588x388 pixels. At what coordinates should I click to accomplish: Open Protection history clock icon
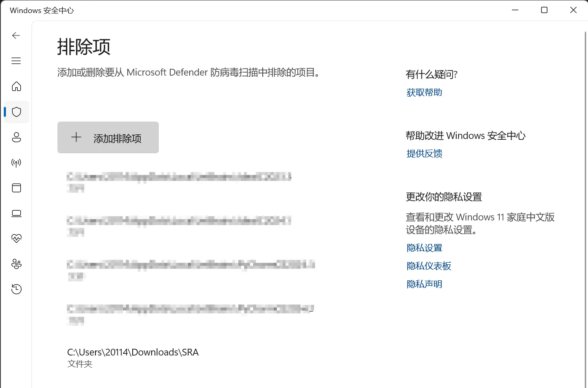point(16,289)
